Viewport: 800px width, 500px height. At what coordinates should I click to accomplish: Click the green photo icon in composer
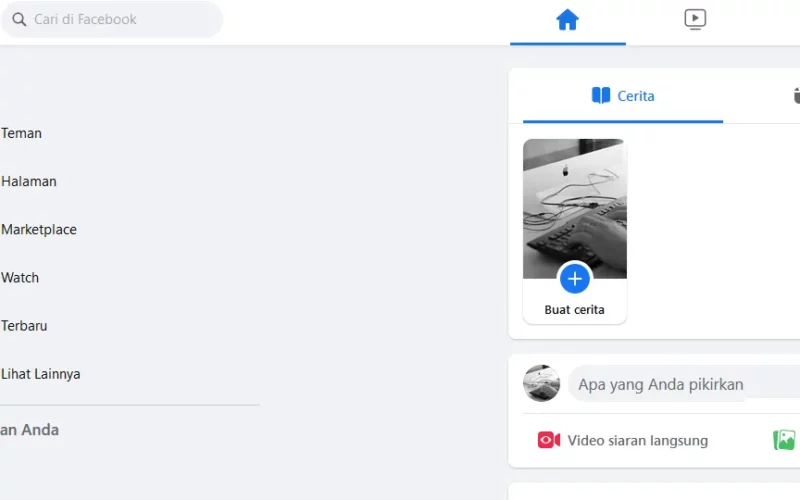click(x=784, y=440)
